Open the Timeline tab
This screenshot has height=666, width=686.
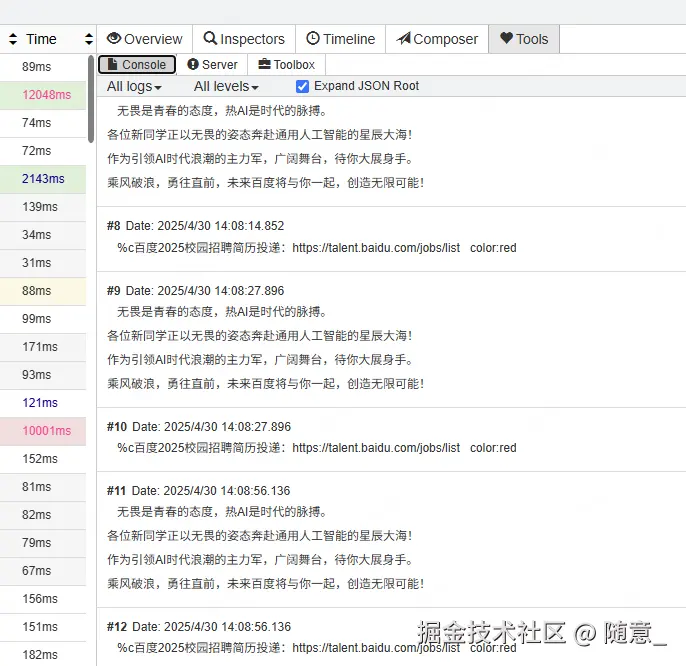(x=340, y=39)
